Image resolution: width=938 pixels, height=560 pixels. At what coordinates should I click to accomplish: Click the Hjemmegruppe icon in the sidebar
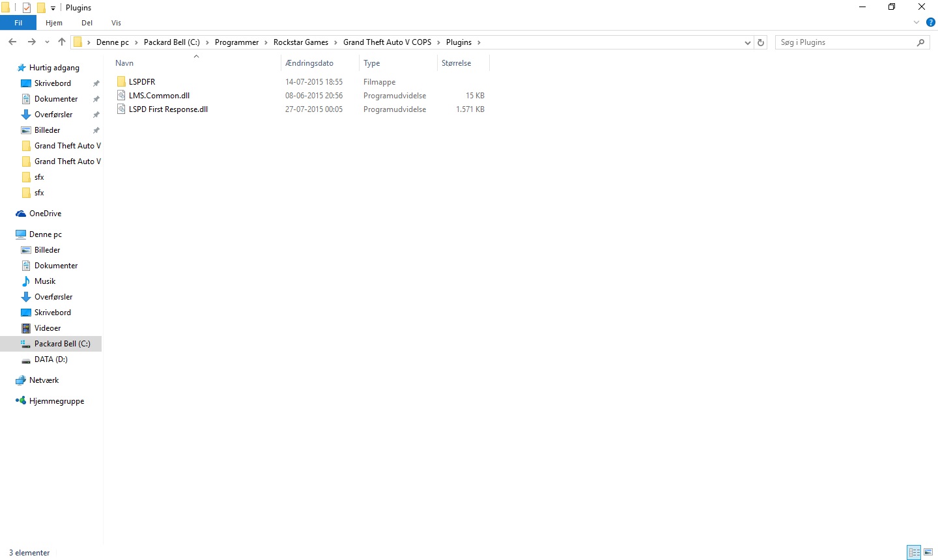(x=21, y=401)
